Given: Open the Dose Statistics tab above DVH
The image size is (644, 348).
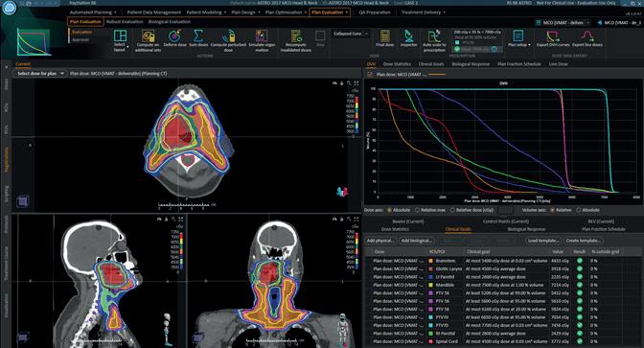Looking at the screenshot, I should click(397, 64).
